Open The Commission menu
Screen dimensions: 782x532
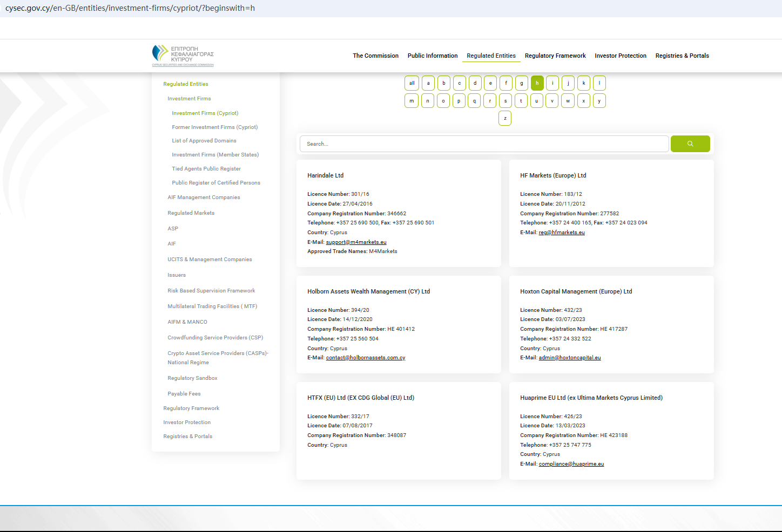click(x=375, y=56)
